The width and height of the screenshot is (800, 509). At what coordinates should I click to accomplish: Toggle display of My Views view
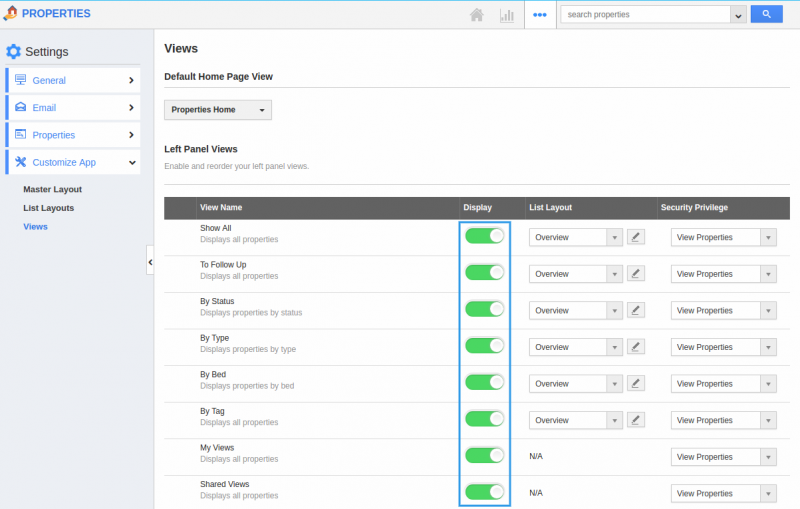click(x=485, y=455)
